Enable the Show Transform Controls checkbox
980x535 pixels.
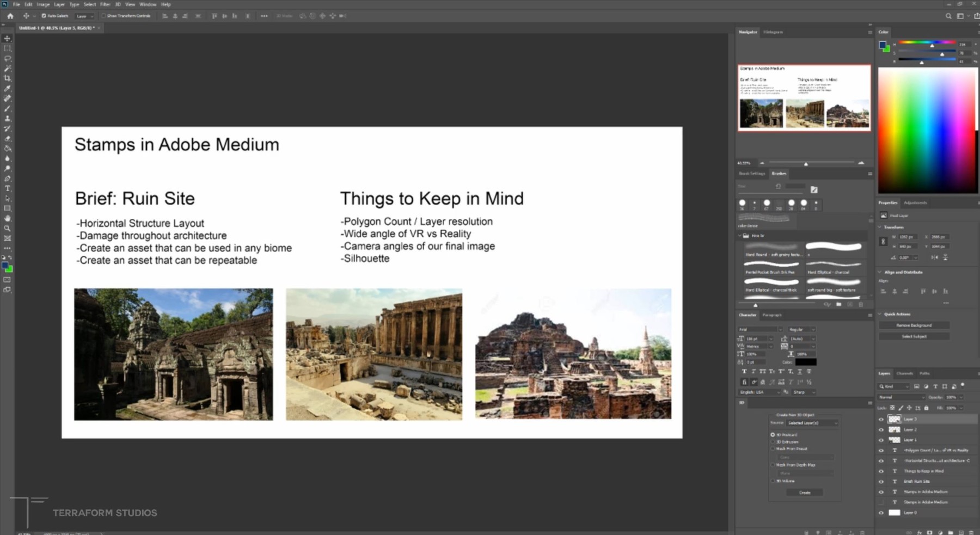[x=103, y=16]
